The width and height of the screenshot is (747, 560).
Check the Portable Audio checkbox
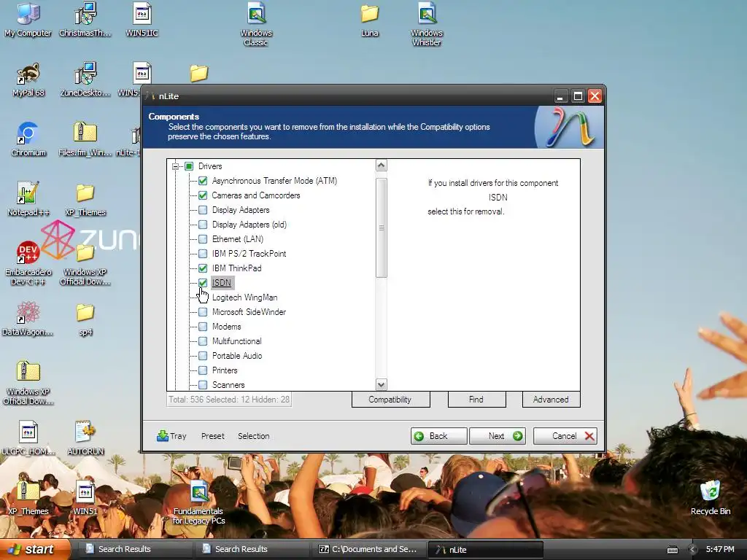pos(203,356)
